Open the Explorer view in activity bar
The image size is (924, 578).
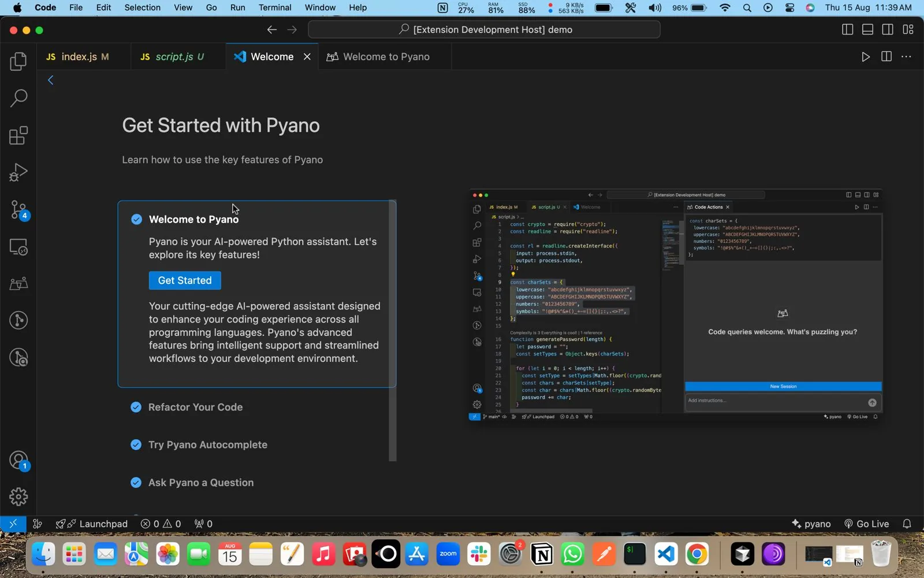[x=18, y=61]
